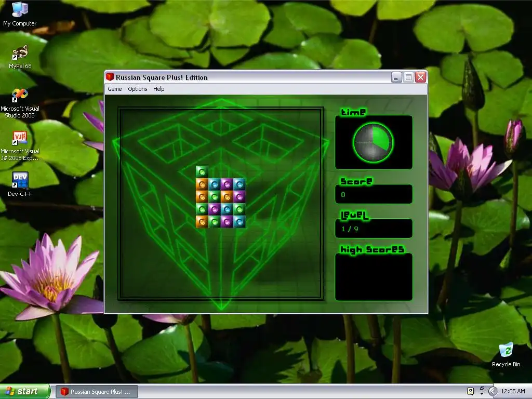Click the red cube icon in the title bar

110,77
